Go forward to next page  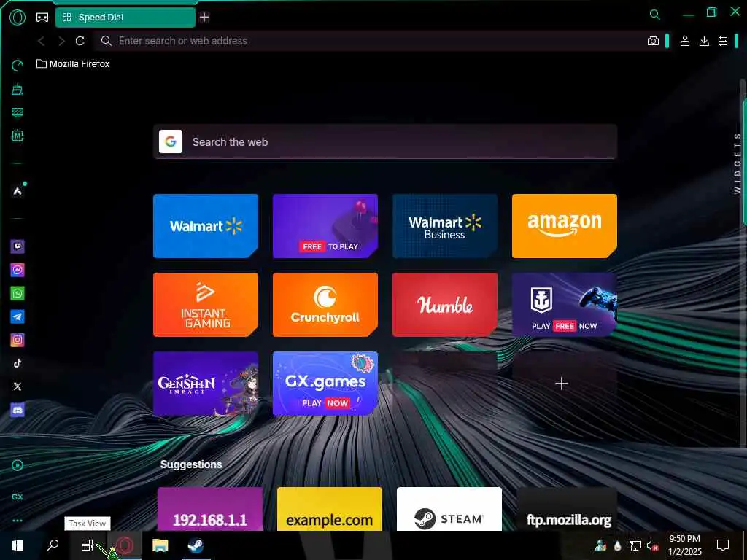point(61,41)
